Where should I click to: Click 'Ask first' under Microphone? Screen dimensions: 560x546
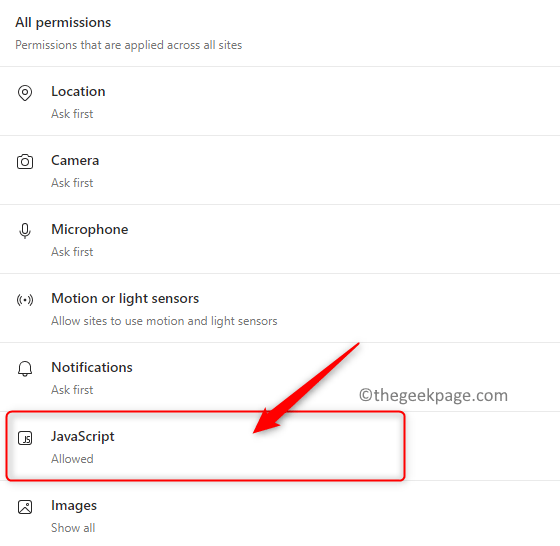[72, 252]
